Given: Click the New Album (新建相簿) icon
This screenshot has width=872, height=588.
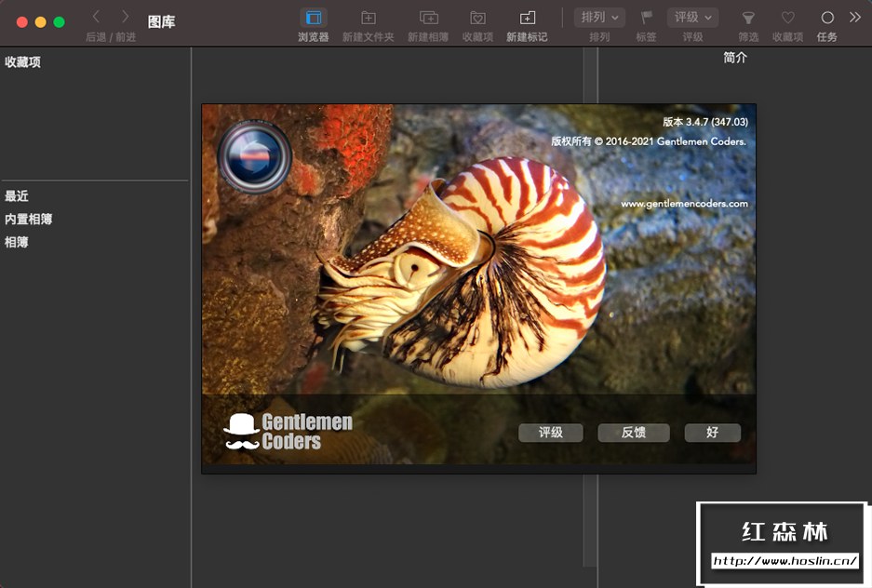Looking at the screenshot, I should 429,18.
